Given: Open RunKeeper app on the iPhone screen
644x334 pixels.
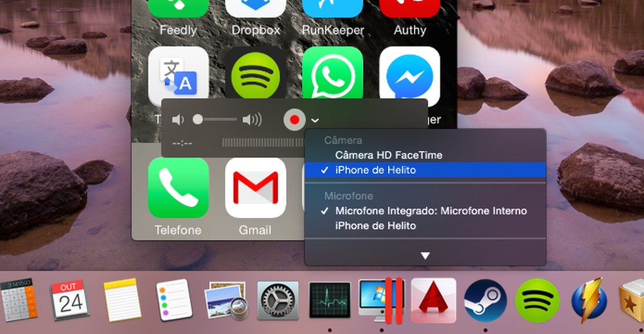Looking at the screenshot, I should click(x=332, y=9).
